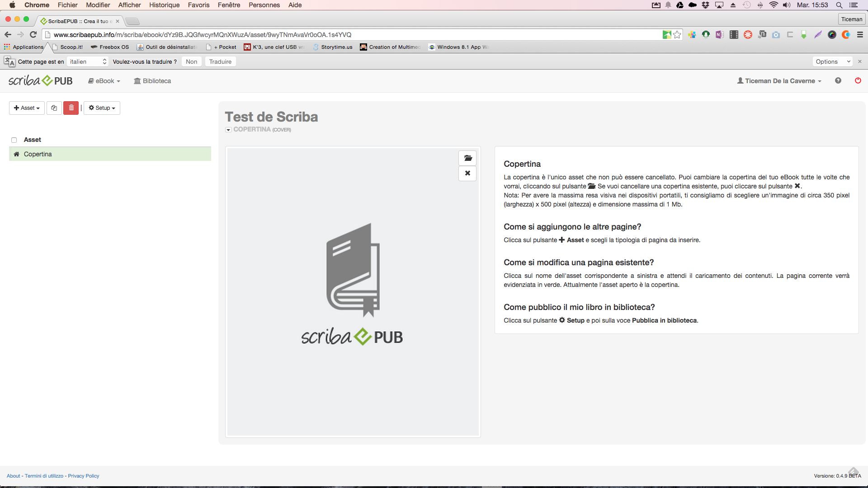Click the red trash delete asset button
868x488 pixels.
[71, 108]
